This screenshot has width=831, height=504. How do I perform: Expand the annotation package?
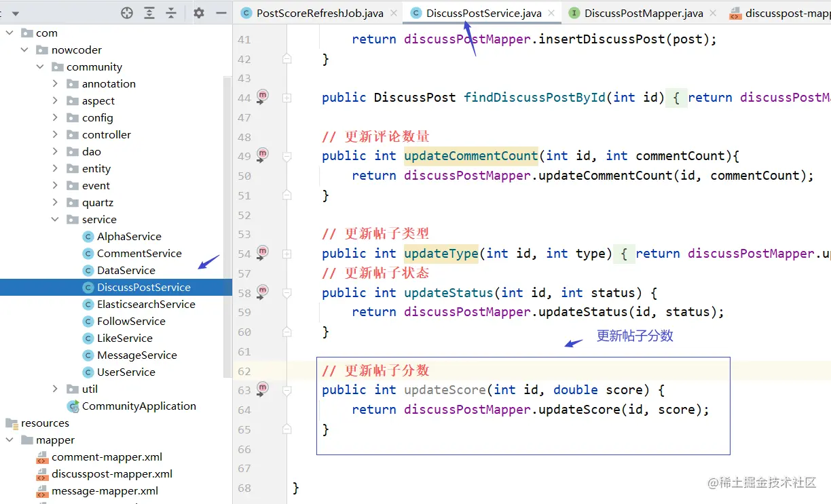[x=55, y=83]
